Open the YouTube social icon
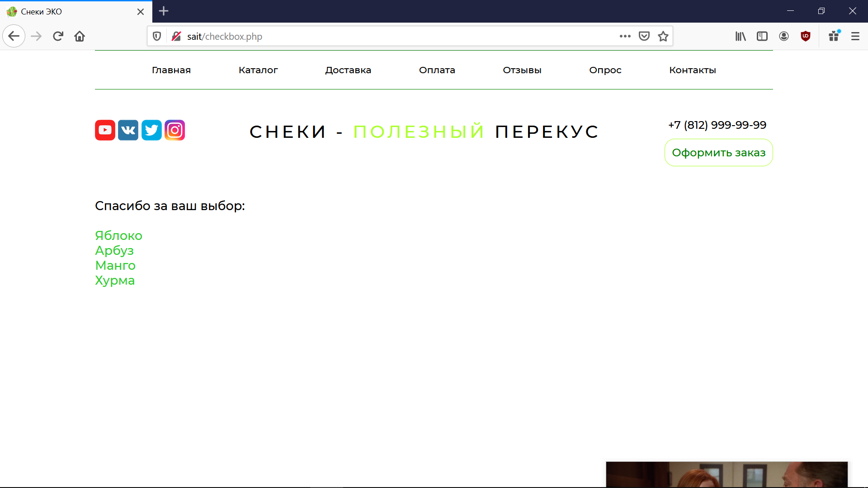The height and width of the screenshot is (488, 868). (x=105, y=130)
